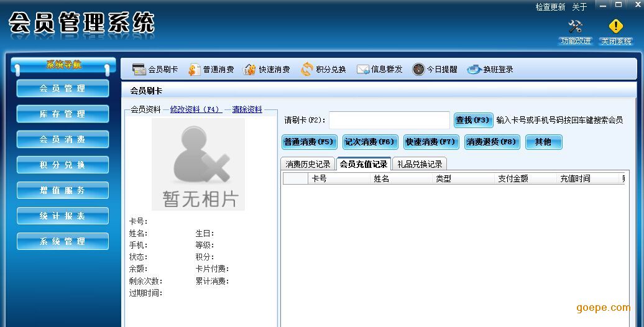Click the 换班登录 toolbar icon

pyautogui.click(x=474, y=70)
